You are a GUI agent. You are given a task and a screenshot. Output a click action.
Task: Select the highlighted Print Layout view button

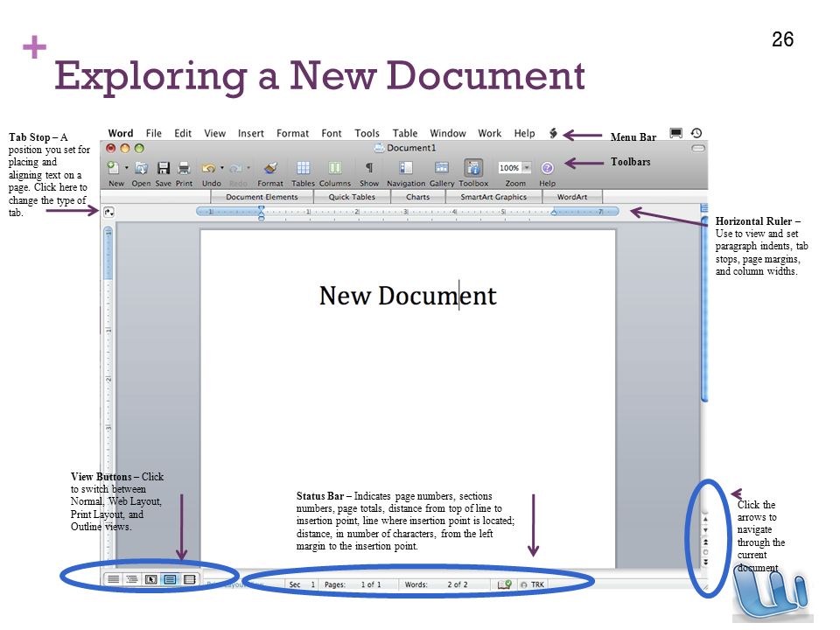click(x=170, y=579)
